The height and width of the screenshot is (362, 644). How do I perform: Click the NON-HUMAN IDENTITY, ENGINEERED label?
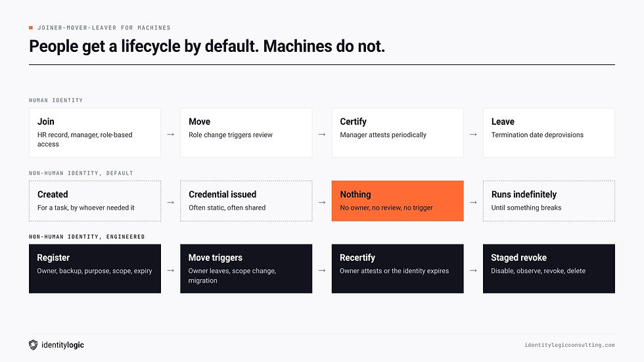[x=87, y=237]
